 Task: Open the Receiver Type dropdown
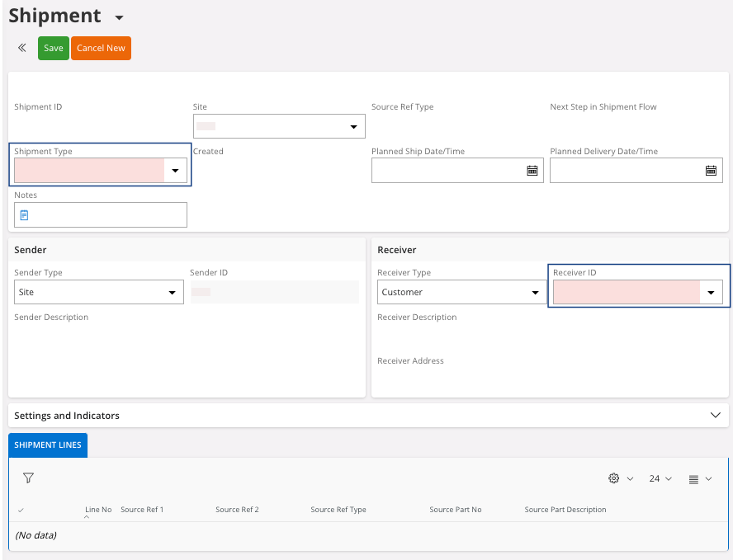coord(534,293)
